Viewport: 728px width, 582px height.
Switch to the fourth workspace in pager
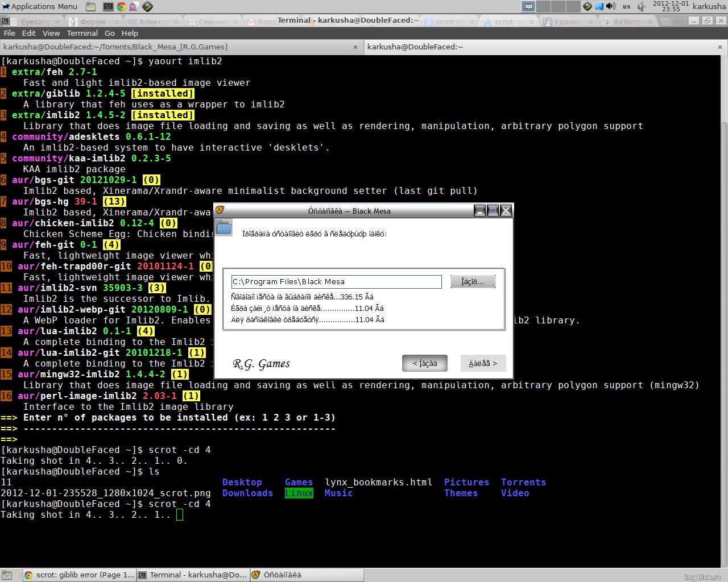pos(573,7)
